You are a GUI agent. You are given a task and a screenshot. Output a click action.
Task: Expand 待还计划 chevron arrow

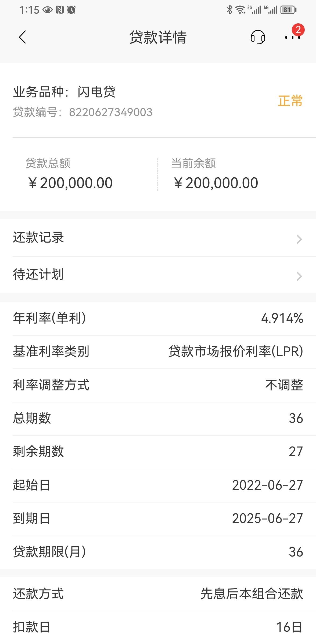click(x=299, y=276)
